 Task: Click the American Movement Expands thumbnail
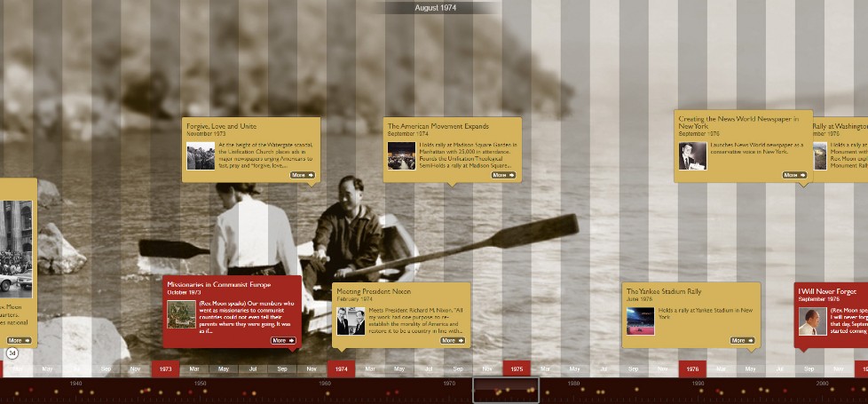(x=401, y=155)
